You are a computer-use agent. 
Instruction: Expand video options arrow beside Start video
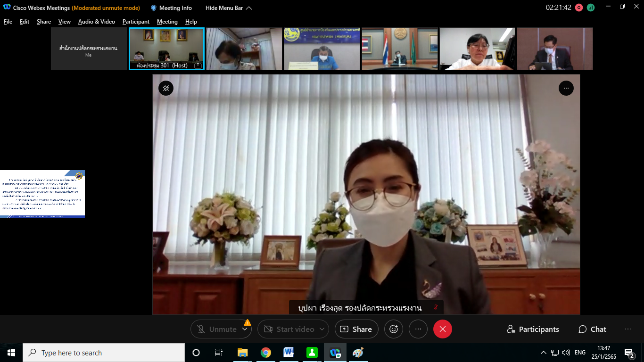pos(322,329)
